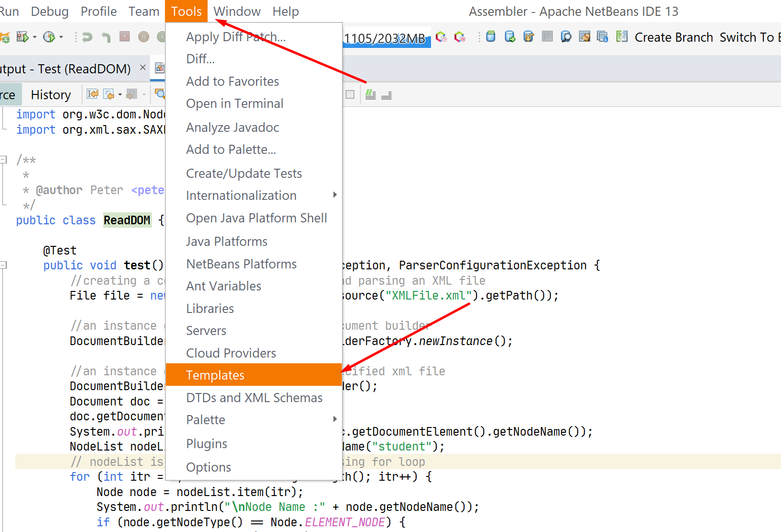The image size is (781, 532).
Task: Select Analyze Javadoc menu entry
Action: tap(254, 127)
